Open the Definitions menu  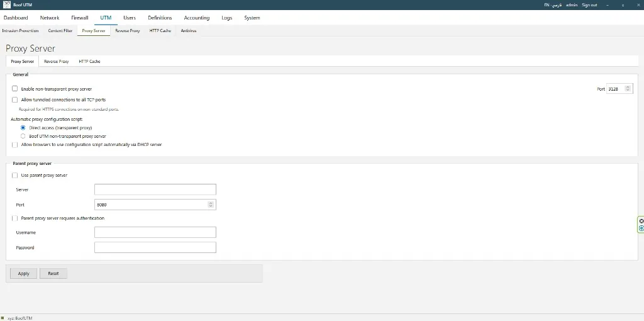160,18
